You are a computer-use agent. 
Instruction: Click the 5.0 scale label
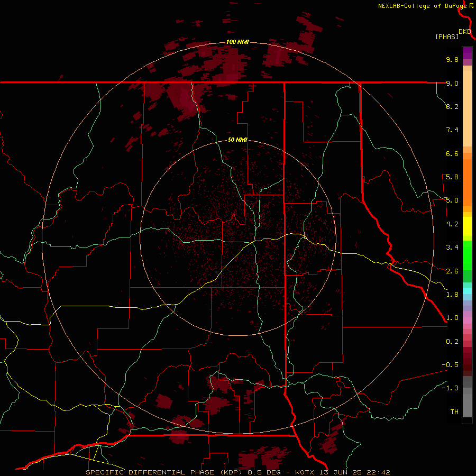coord(452,200)
